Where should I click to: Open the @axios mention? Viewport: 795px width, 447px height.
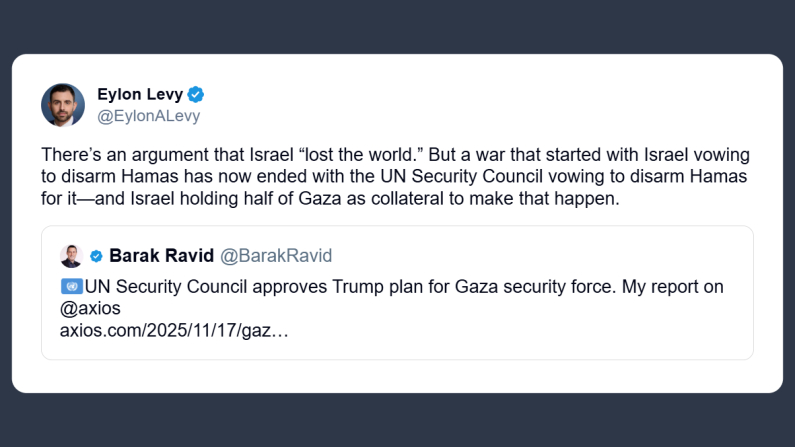[x=92, y=309]
